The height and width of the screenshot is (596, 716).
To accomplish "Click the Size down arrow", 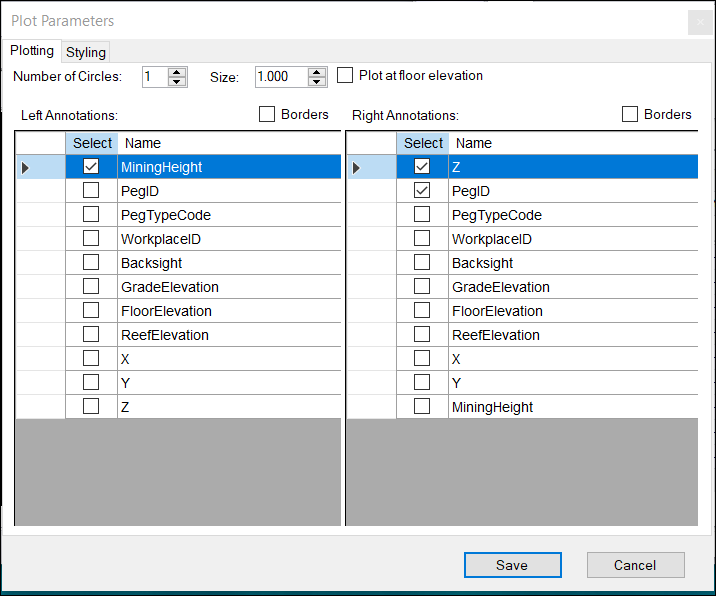I will (317, 82).
